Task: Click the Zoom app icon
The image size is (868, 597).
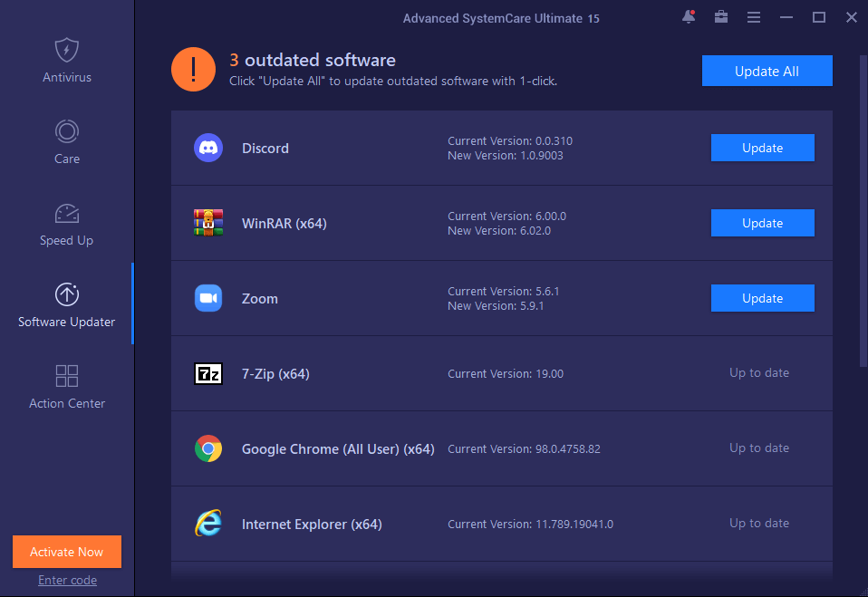Action: (208, 298)
